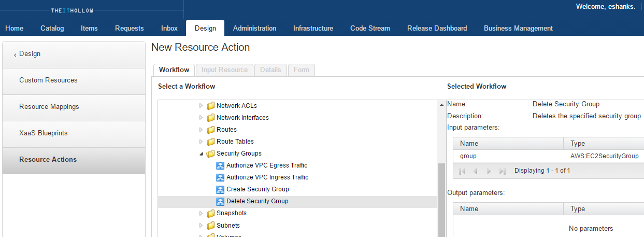This screenshot has width=644, height=237.
Task: Open the Administration tab
Action: [x=254, y=29]
